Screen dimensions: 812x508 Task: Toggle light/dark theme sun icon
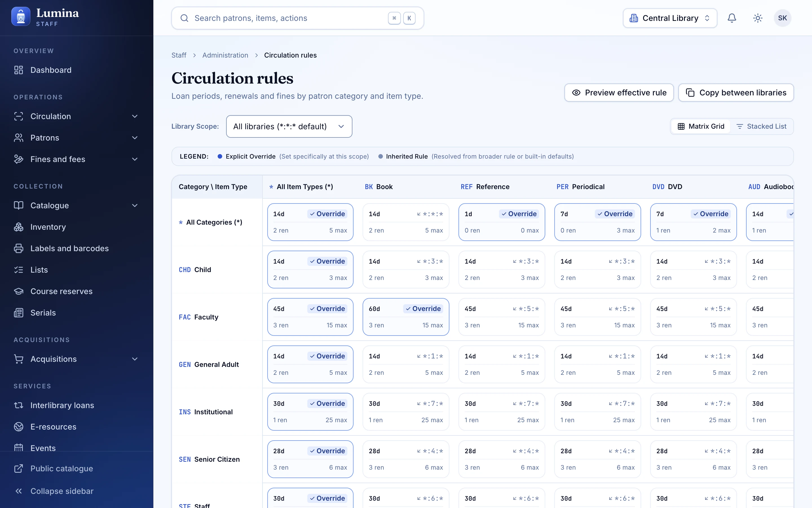click(758, 18)
